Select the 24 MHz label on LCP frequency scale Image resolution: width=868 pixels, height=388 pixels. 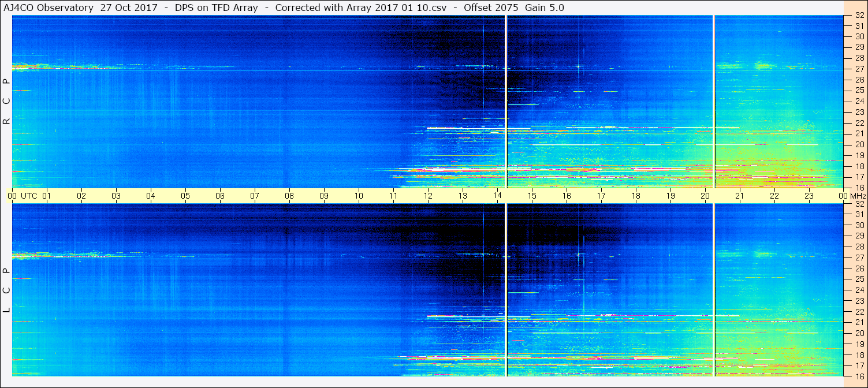(x=859, y=290)
